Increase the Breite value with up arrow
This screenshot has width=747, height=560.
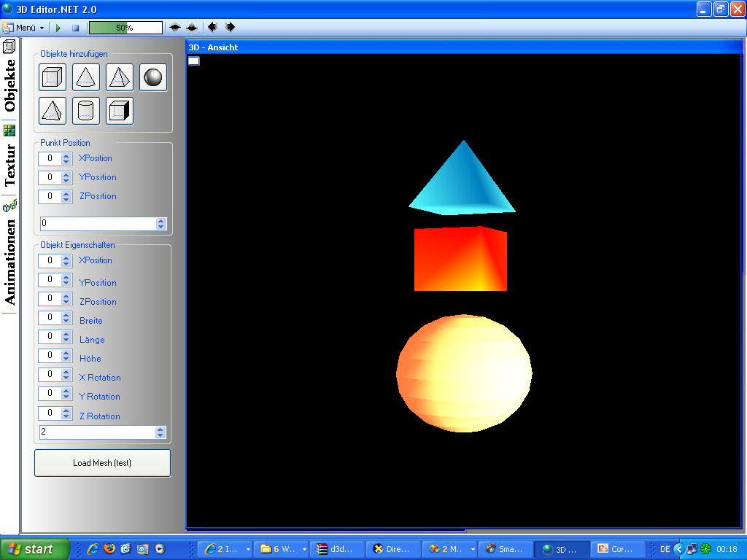66,315
